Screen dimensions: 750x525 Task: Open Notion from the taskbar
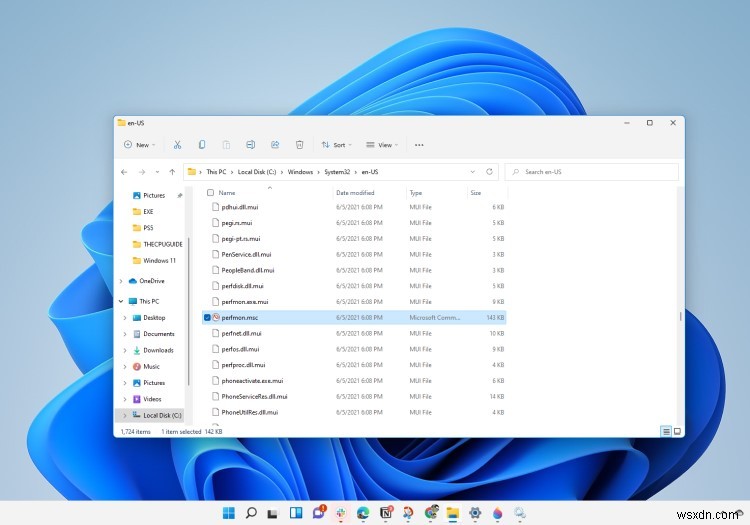386,513
